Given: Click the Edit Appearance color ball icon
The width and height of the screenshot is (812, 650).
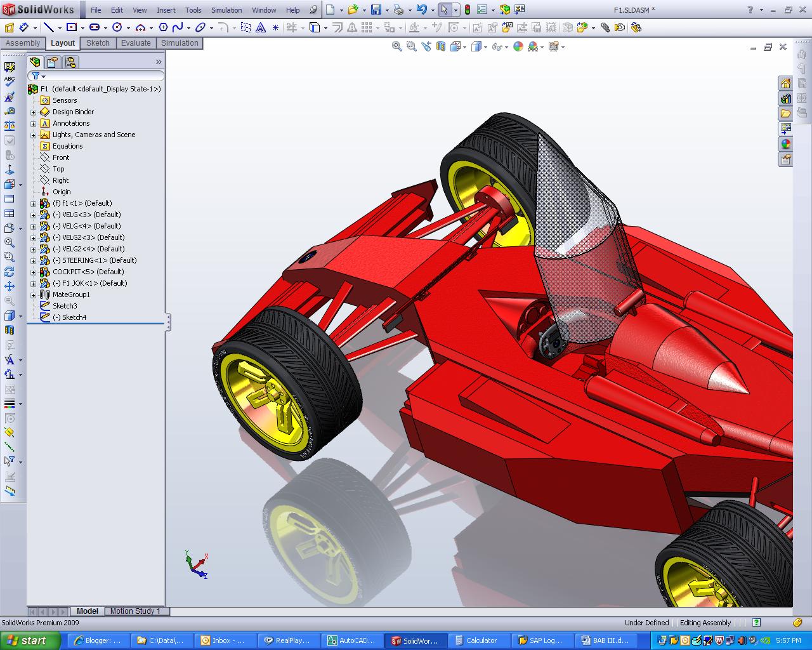Looking at the screenshot, I should click(518, 46).
